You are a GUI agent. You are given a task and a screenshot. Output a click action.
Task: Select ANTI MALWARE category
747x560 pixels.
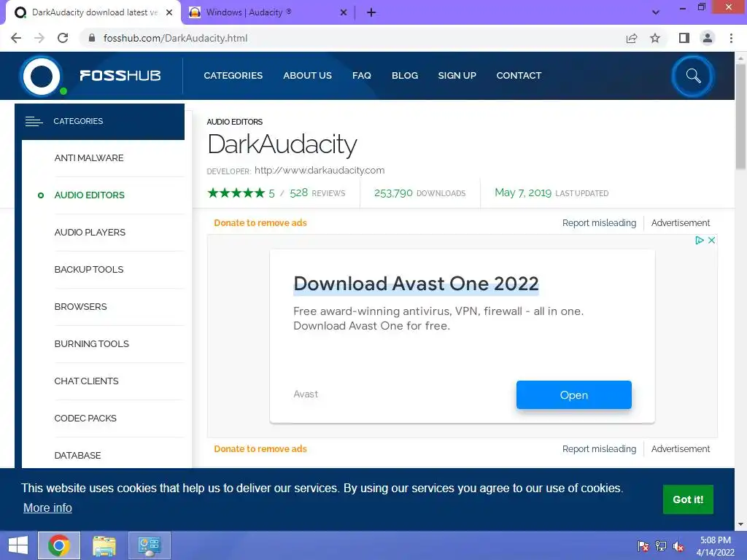click(89, 158)
